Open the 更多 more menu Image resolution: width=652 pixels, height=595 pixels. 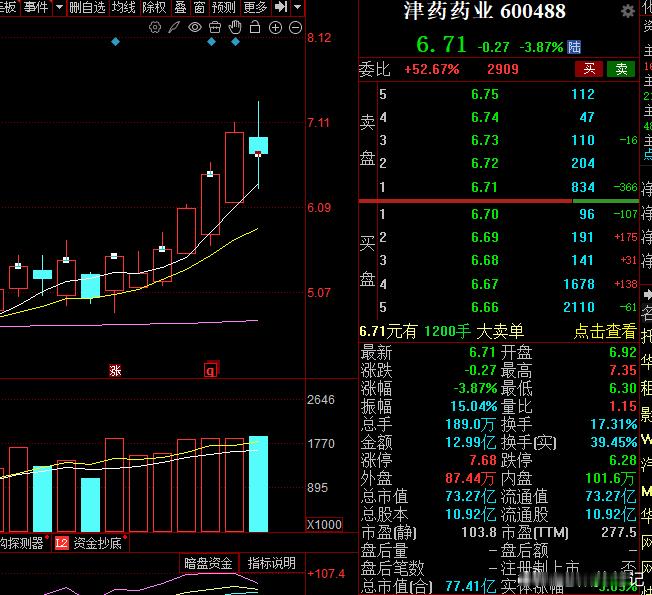tap(255, 7)
